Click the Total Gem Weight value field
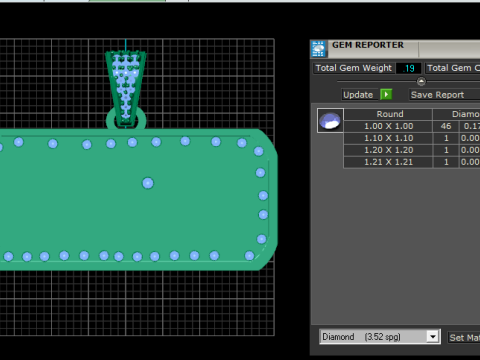The image size is (480, 360). [x=409, y=68]
